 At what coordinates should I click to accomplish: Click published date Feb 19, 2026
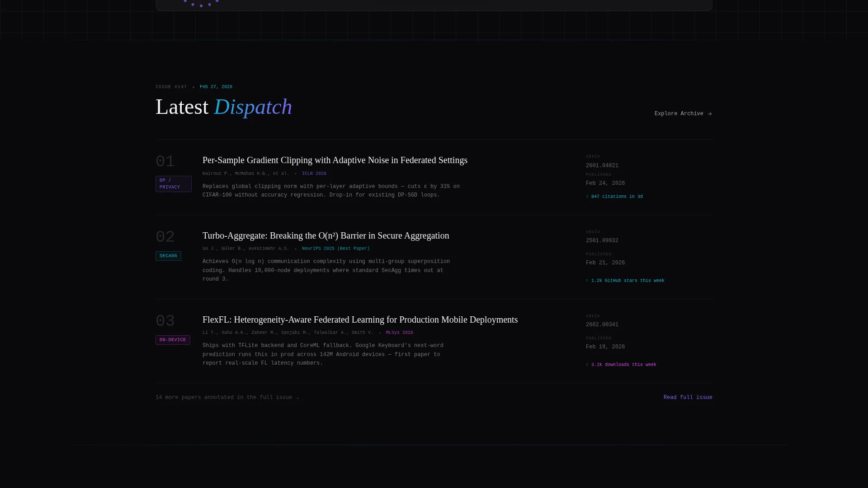click(605, 347)
